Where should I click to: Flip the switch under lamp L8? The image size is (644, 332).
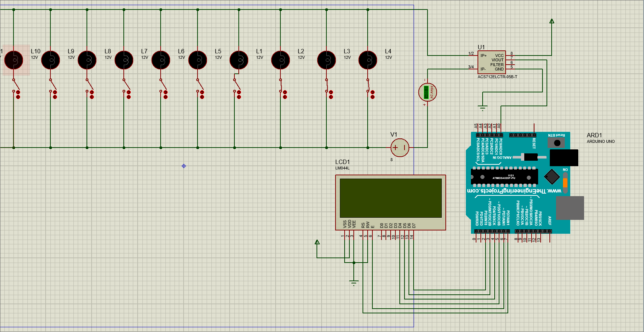tap(90, 88)
